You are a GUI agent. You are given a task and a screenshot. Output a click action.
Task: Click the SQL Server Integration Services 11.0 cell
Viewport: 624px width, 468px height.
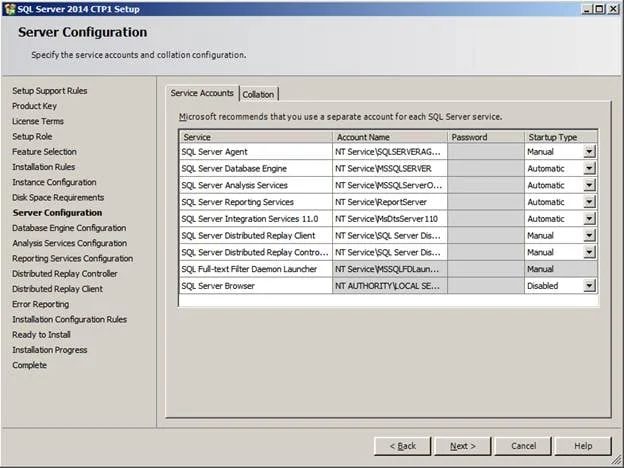pyautogui.click(x=256, y=218)
